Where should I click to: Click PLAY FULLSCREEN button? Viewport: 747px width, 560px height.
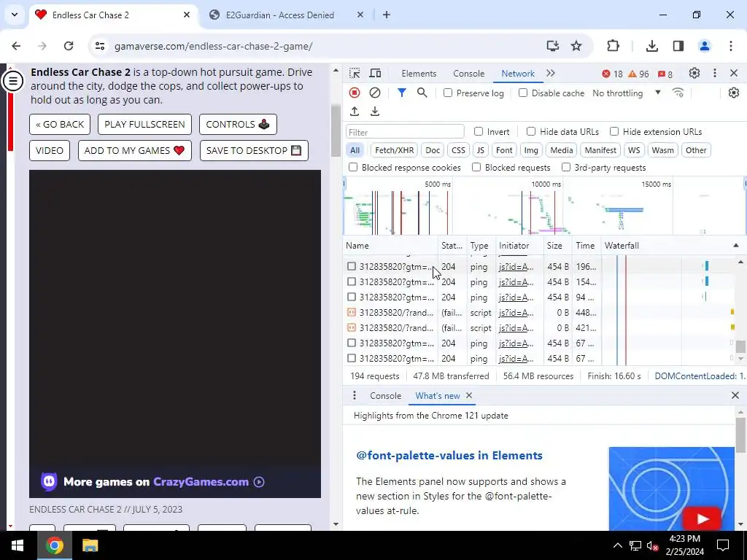pyautogui.click(x=144, y=124)
